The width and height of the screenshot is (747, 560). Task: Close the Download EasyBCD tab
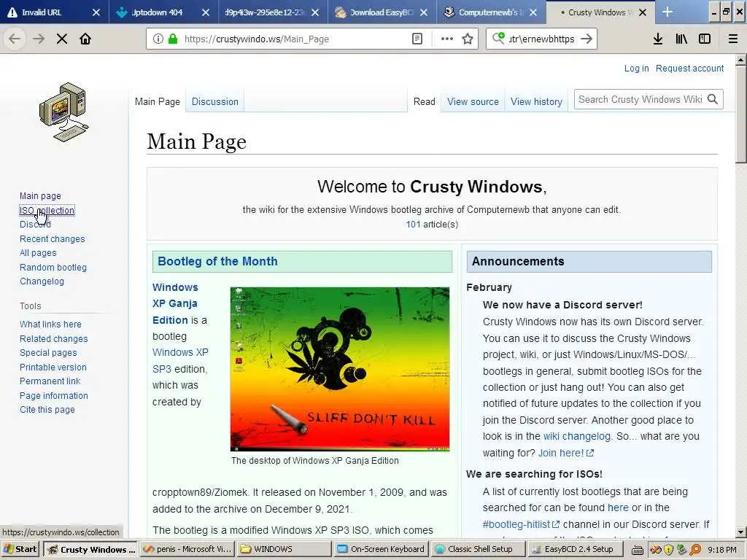[x=424, y=12]
